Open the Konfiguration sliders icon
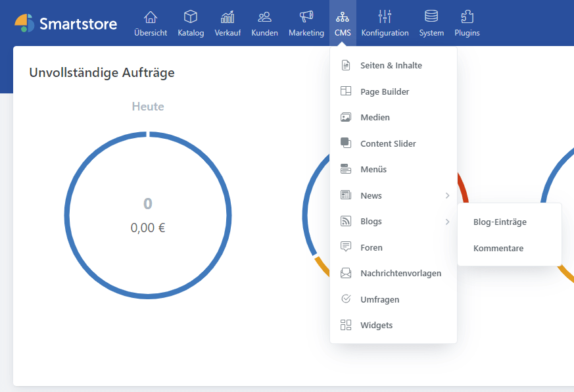The width and height of the screenshot is (574, 392). 385,17
